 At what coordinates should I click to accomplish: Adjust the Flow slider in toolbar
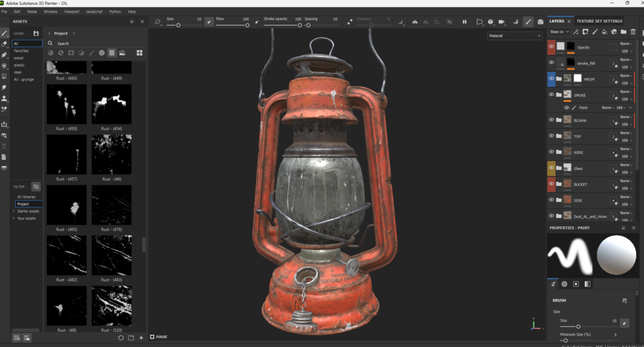[x=233, y=25]
